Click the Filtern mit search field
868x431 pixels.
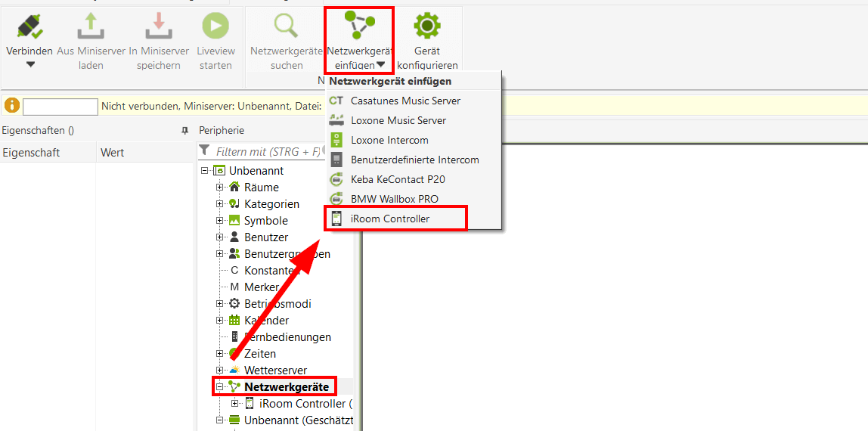tap(268, 152)
